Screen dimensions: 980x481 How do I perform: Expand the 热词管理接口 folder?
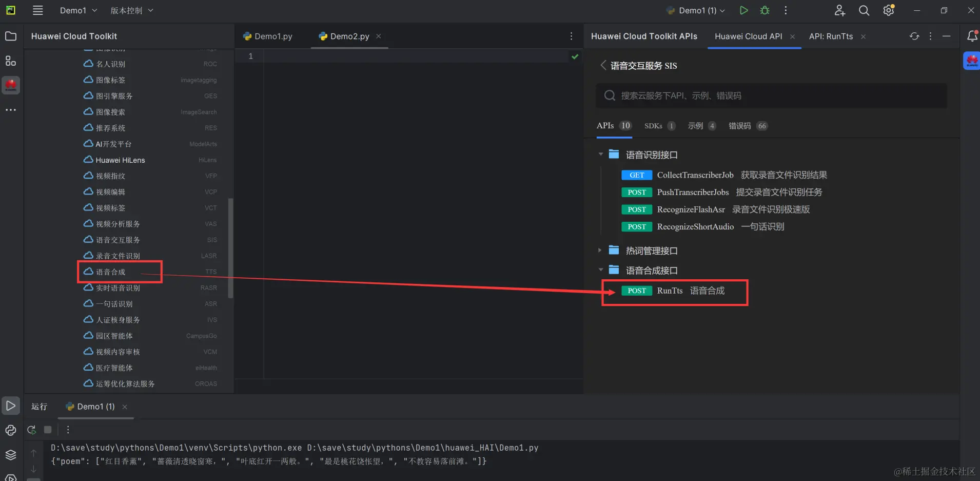pyautogui.click(x=600, y=250)
